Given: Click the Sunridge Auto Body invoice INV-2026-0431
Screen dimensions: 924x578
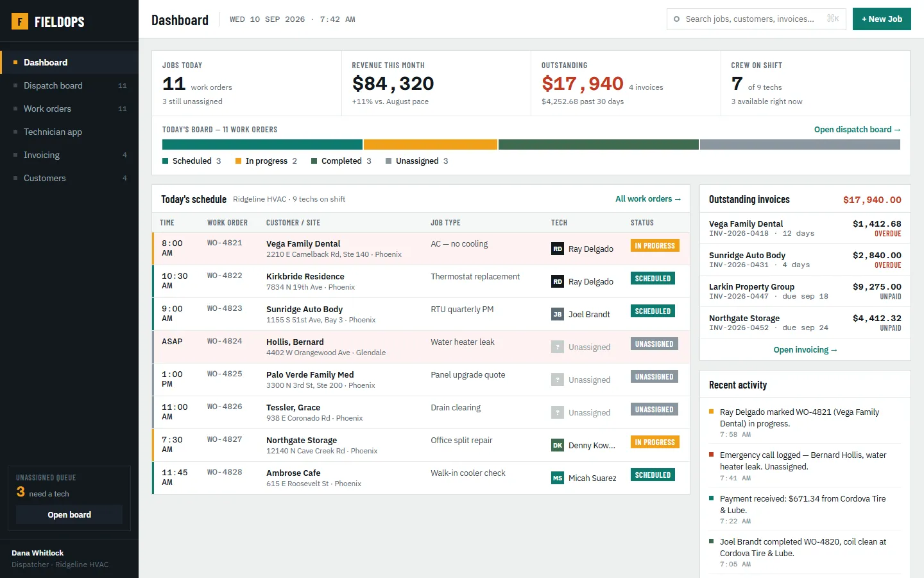Looking at the screenshot, I should click(x=805, y=260).
